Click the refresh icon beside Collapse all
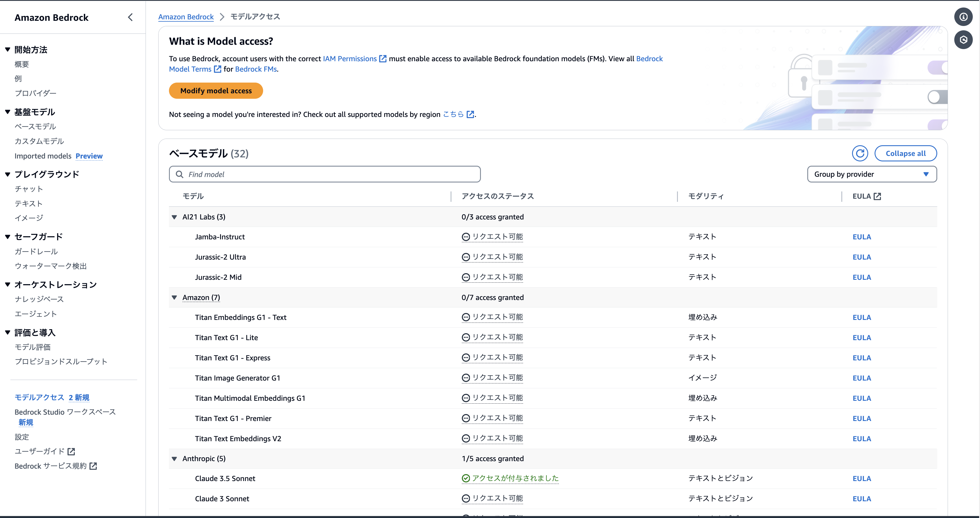 click(860, 153)
